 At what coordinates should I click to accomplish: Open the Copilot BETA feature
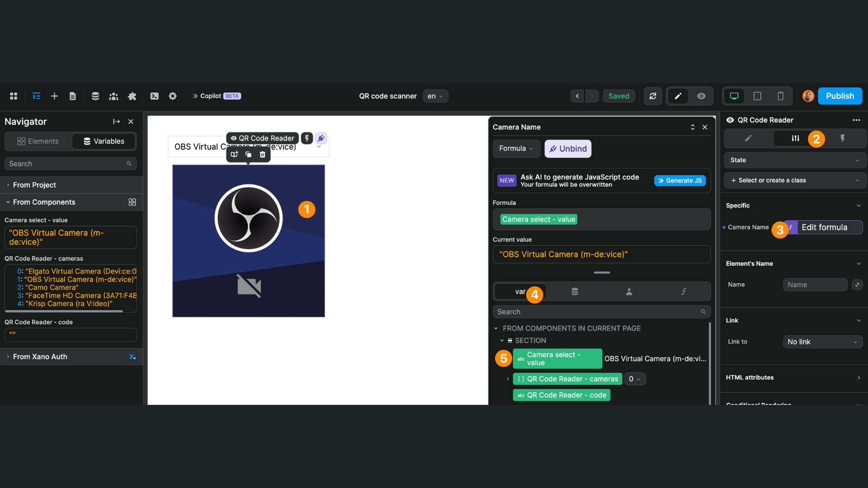click(216, 96)
